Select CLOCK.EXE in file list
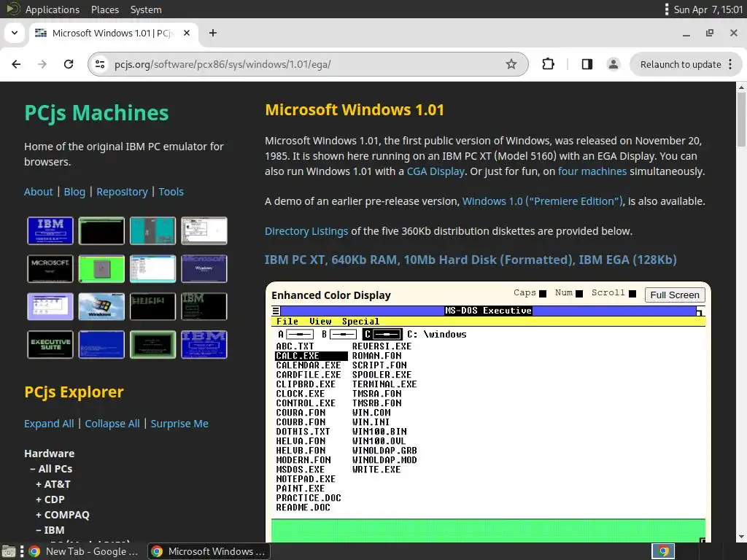The image size is (747, 560). (300, 394)
